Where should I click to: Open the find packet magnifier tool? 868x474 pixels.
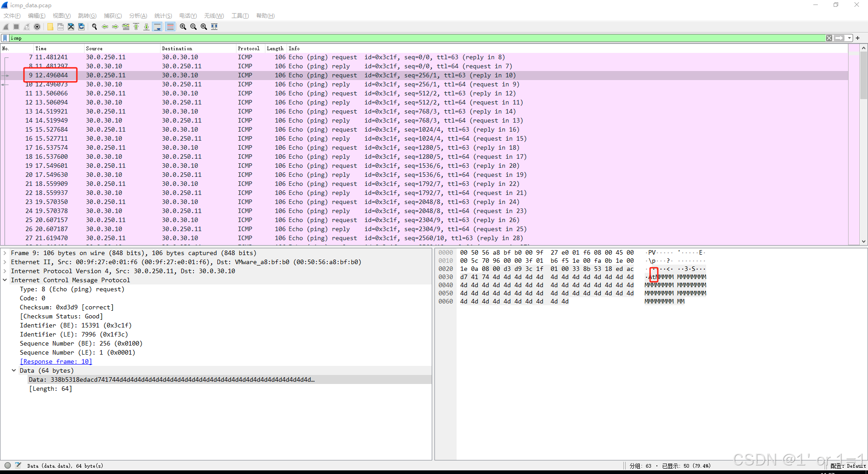(x=94, y=27)
